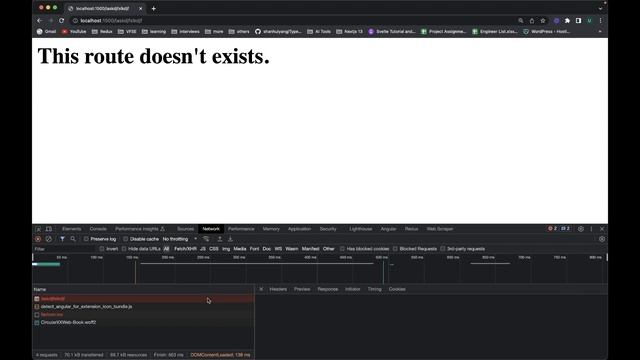Click the share icon in address bar
This screenshot has height=360, width=640.
click(x=532, y=20)
